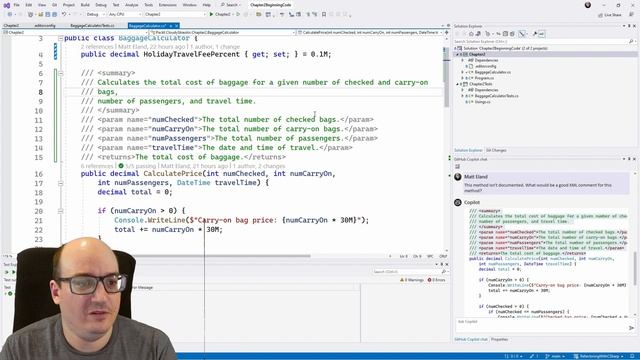Image resolution: width=640 pixels, height=360 pixels.
Task: Click the 5/5 passing tests CodeLens
Action: (x=137, y=166)
